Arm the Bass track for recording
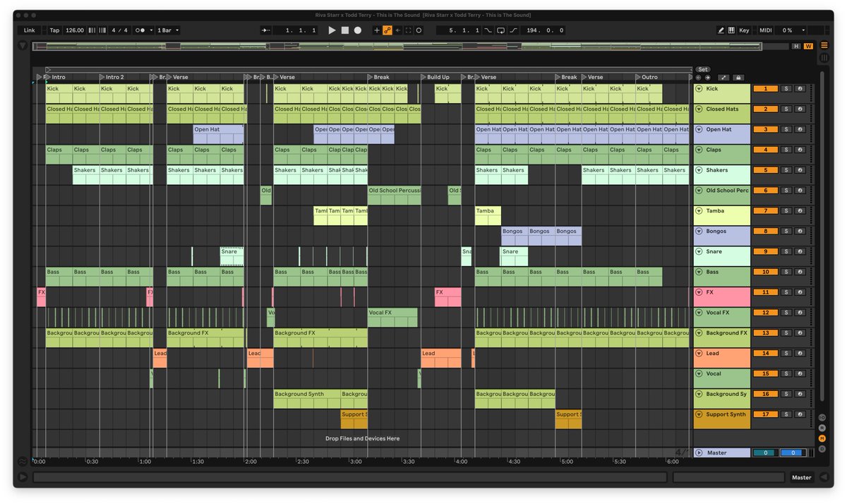Screen dimensions: 847x504 click(800, 272)
